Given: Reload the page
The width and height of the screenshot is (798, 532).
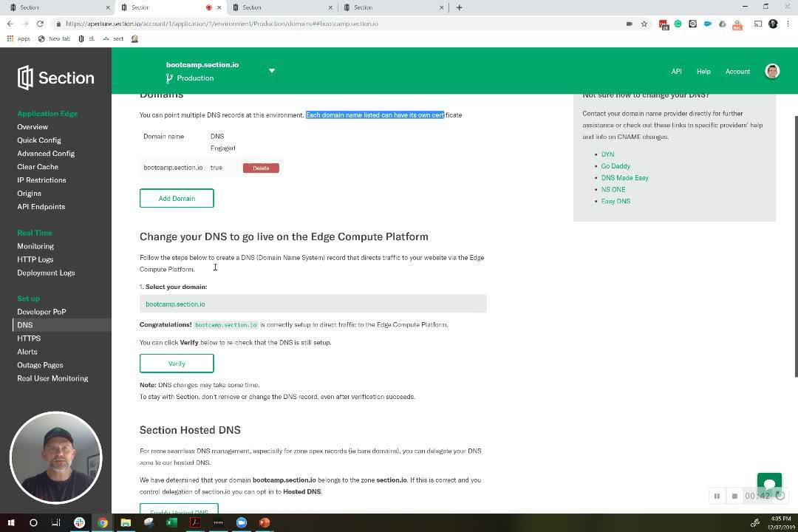Looking at the screenshot, I should pos(40,24).
